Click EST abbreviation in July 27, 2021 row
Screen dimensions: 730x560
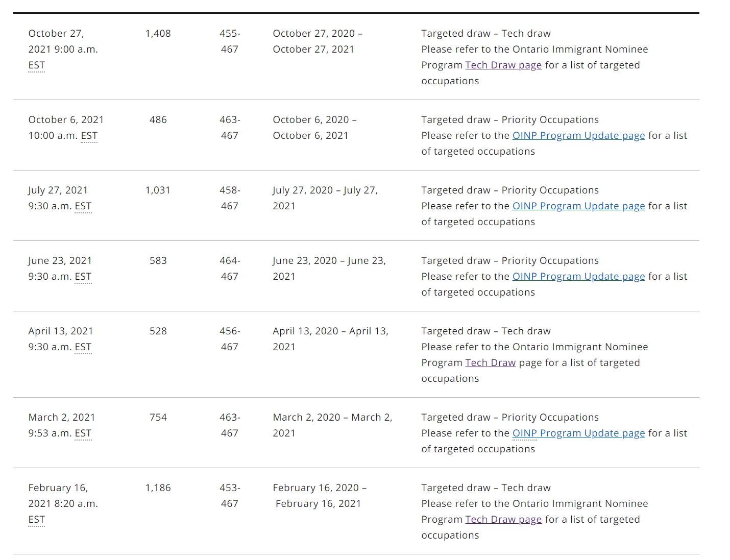[x=83, y=206]
